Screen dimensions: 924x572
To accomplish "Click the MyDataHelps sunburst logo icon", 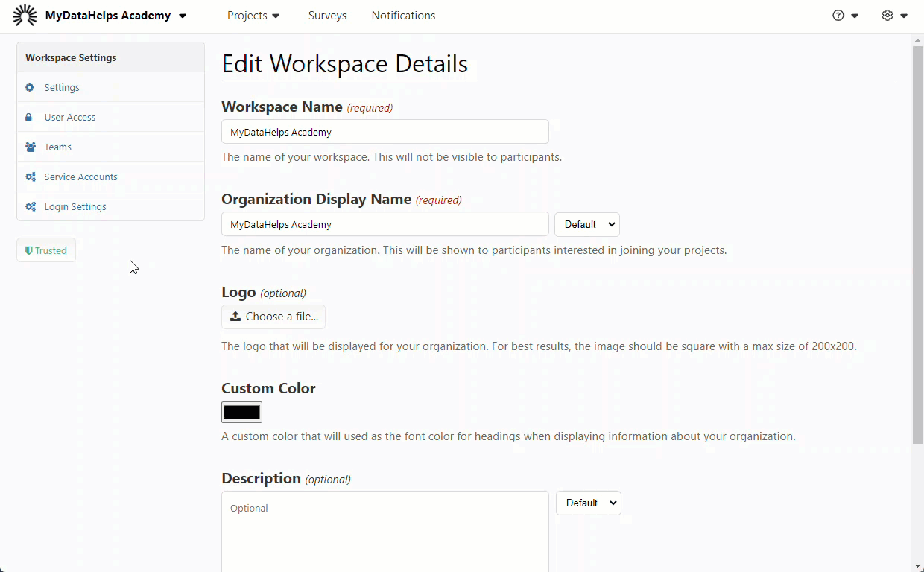I will pyautogui.click(x=25, y=16).
